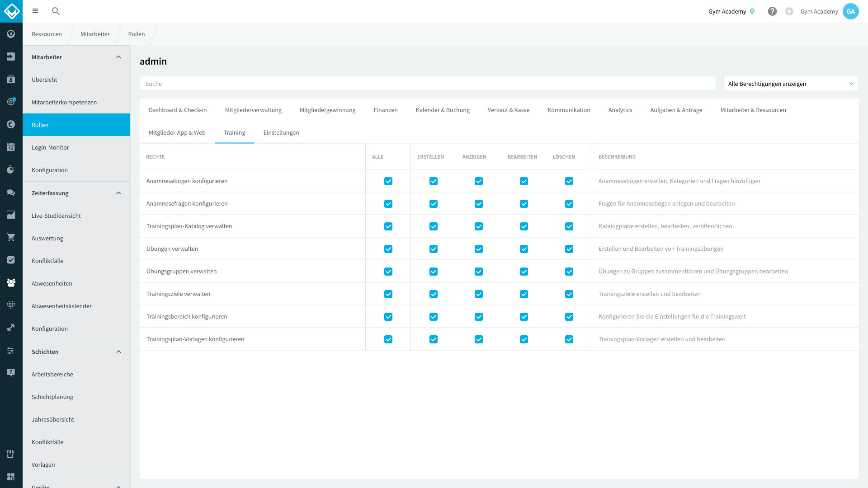Screen dimensions: 868x488
Task: Open the dumbbell training sidebar icon
Action: (11, 328)
